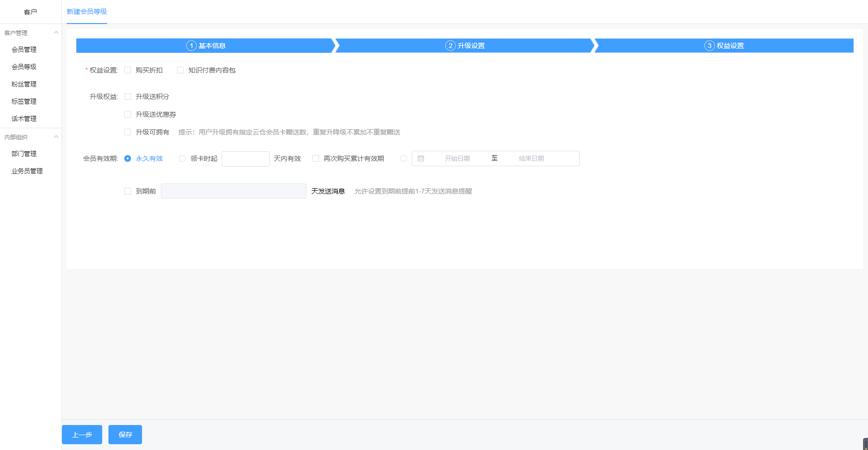Check the 升级可拥有 option
The image size is (868, 450).
pos(128,132)
